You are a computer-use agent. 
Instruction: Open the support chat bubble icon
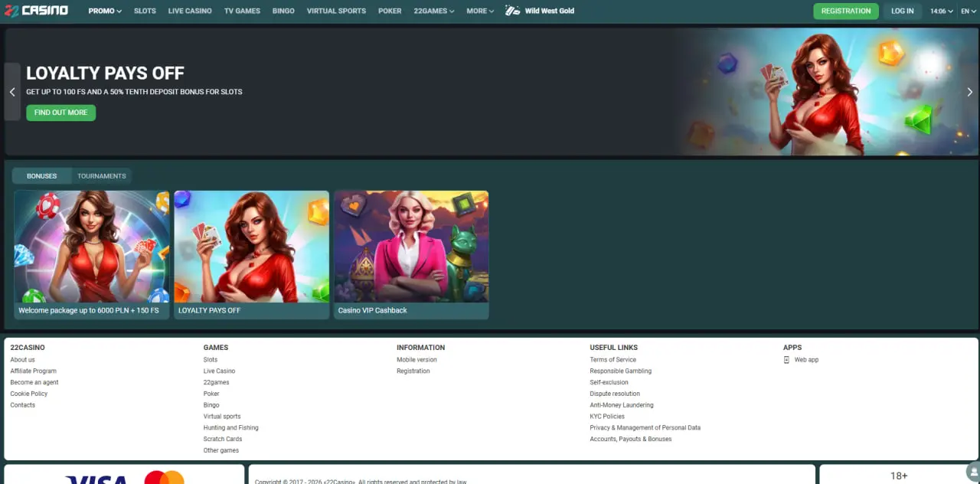(973, 470)
